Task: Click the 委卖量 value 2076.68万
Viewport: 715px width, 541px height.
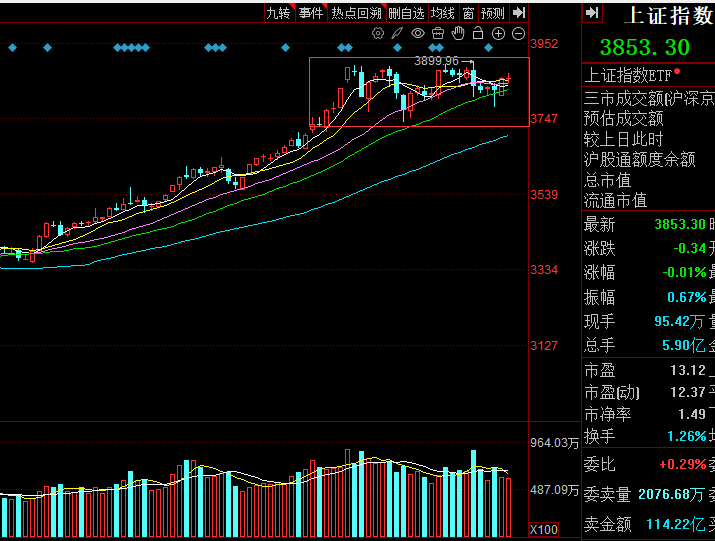Action: pos(671,494)
